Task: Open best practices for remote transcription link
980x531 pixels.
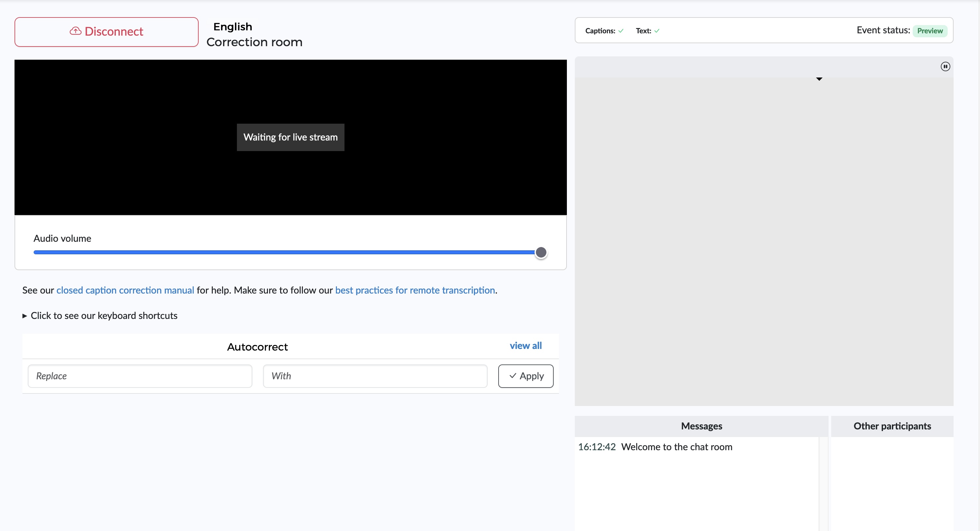Action: click(415, 290)
